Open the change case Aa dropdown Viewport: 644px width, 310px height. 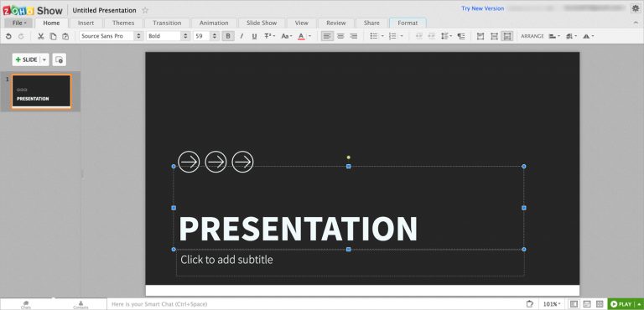tap(286, 36)
